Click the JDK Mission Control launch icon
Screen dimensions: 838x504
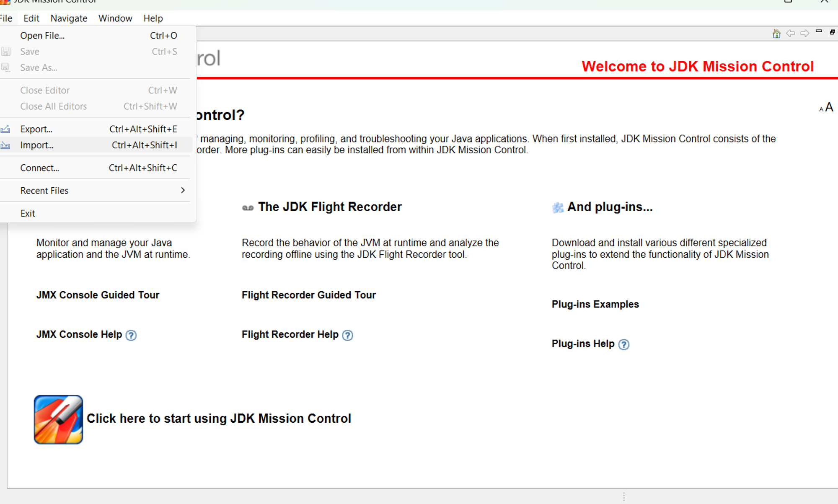pyautogui.click(x=58, y=419)
